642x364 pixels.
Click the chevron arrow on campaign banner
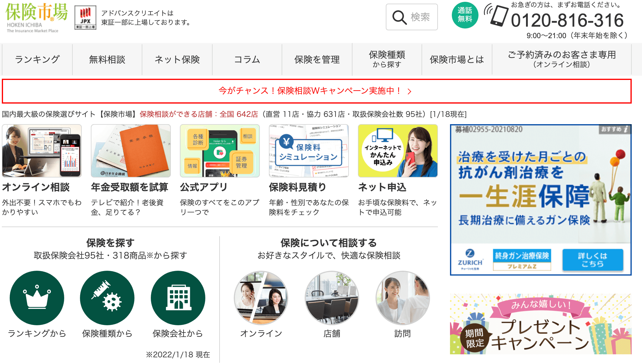click(409, 91)
